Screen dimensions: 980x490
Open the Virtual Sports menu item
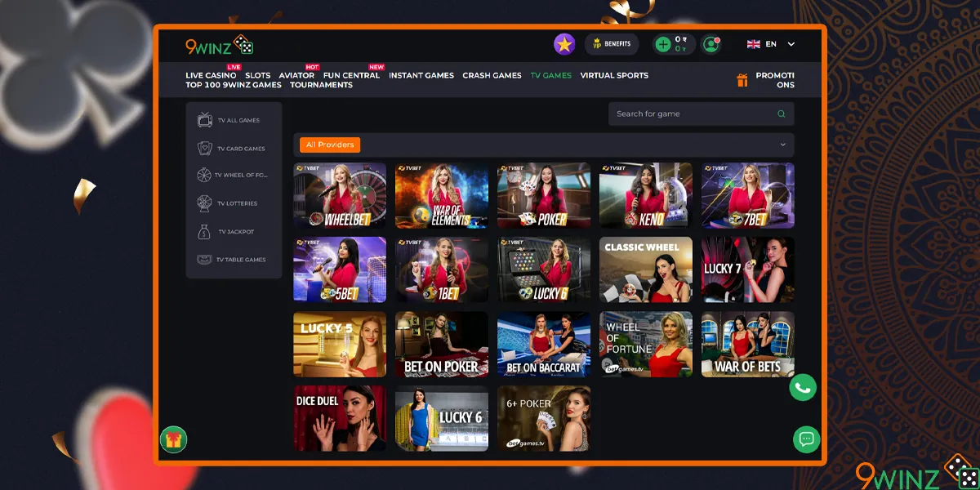[614, 75]
